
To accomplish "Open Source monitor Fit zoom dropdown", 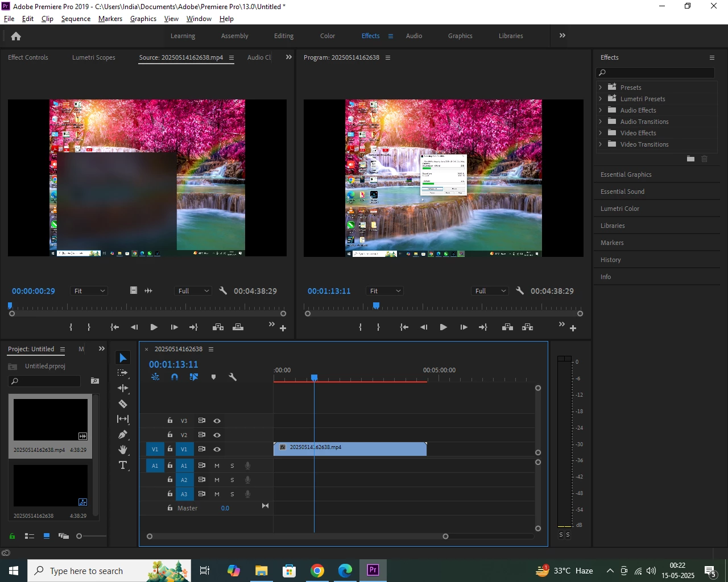I will coord(89,290).
